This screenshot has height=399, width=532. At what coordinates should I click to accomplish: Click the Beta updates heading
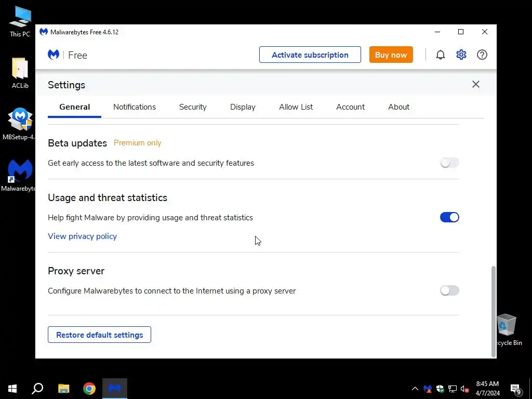tap(77, 143)
